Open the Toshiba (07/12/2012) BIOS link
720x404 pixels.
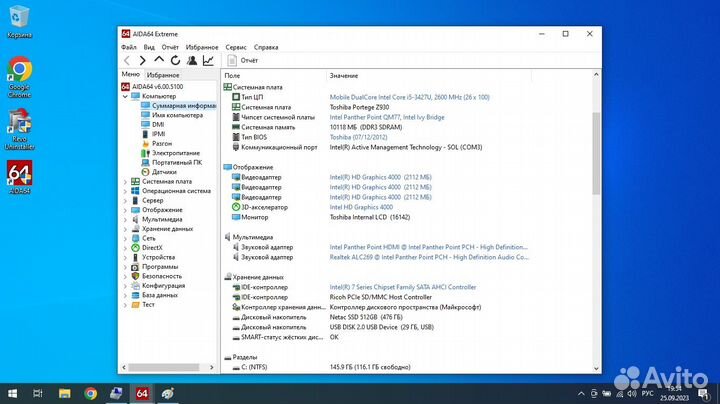[358, 137]
